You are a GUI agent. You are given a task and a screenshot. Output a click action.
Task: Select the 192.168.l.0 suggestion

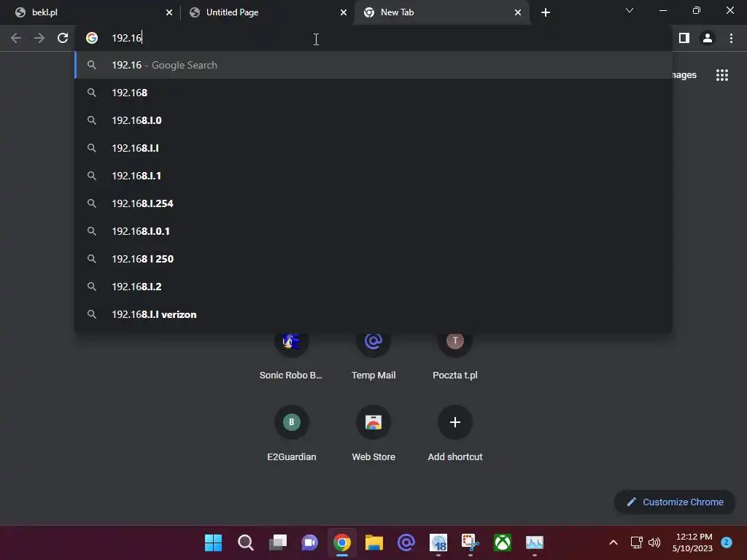[373, 120]
